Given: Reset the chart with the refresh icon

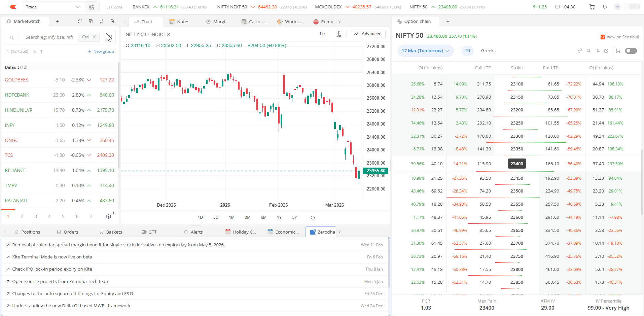Looking at the screenshot, I should click(313, 217).
